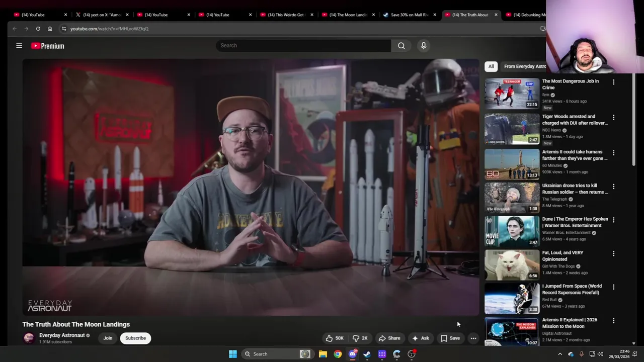This screenshot has width=644, height=362.
Task: Open options for Most Dangerous Job in Crime
Action: pyautogui.click(x=613, y=82)
